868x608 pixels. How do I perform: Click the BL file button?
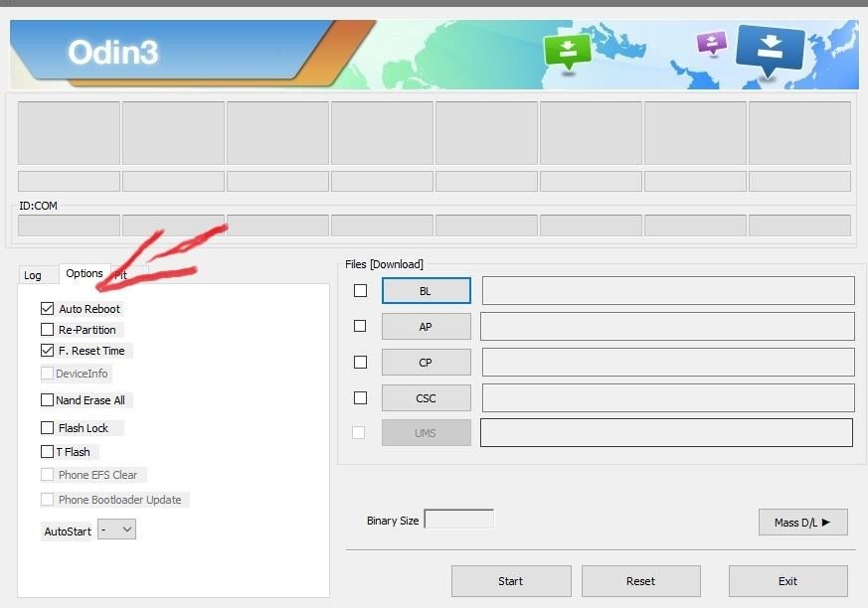[427, 291]
